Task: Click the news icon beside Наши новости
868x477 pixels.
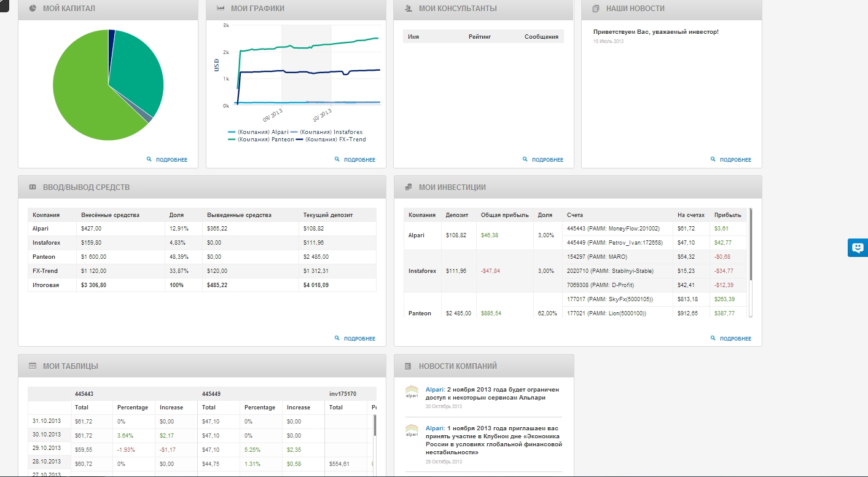Action: (596, 9)
